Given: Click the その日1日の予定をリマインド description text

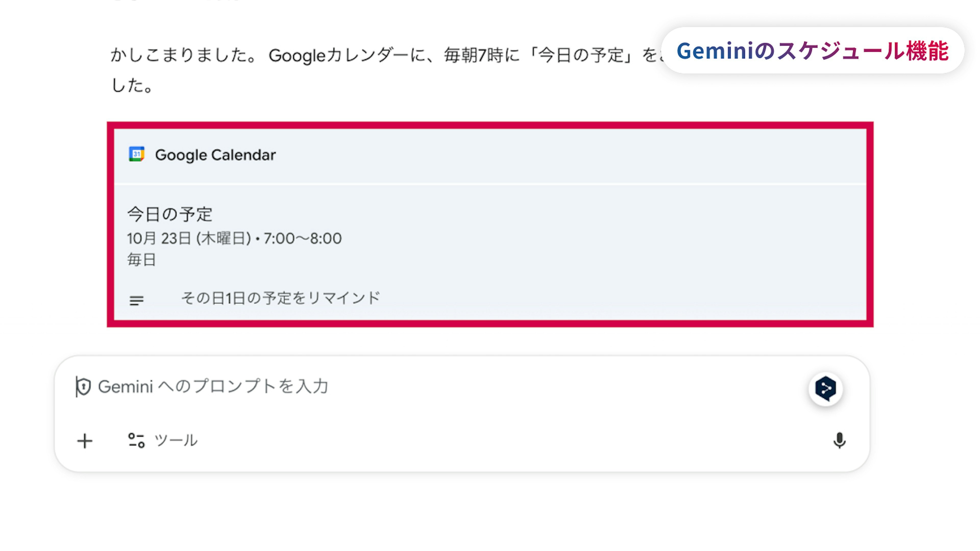Looking at the screenshot, I should [280, 298].
